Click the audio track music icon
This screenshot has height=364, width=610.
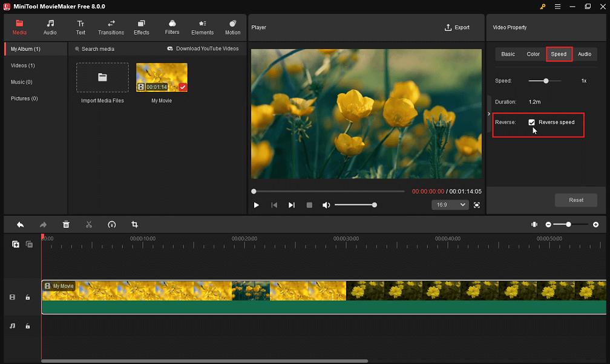point(13,326)
